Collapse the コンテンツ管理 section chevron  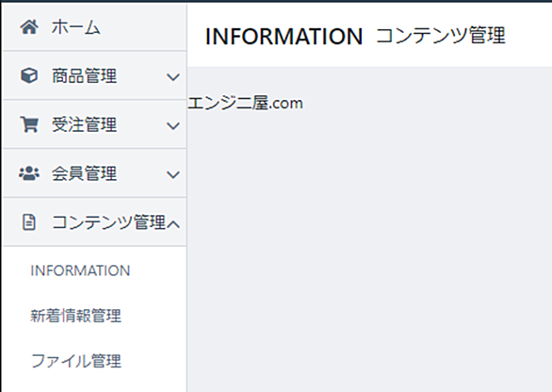[x=173, y=223]
